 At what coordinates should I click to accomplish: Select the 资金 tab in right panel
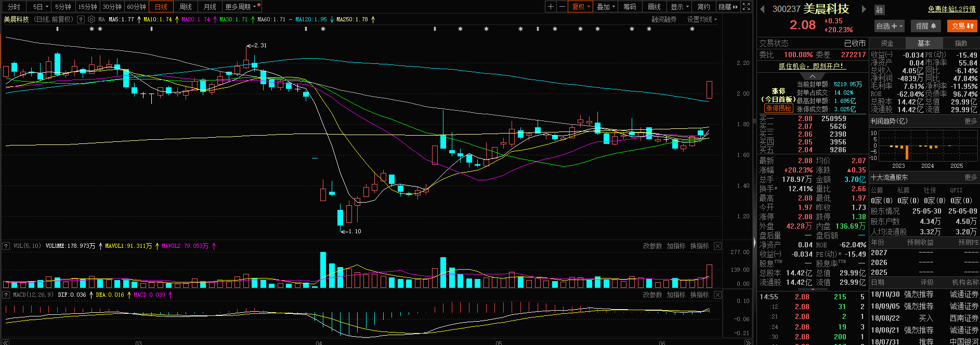[x=887, y=43]
